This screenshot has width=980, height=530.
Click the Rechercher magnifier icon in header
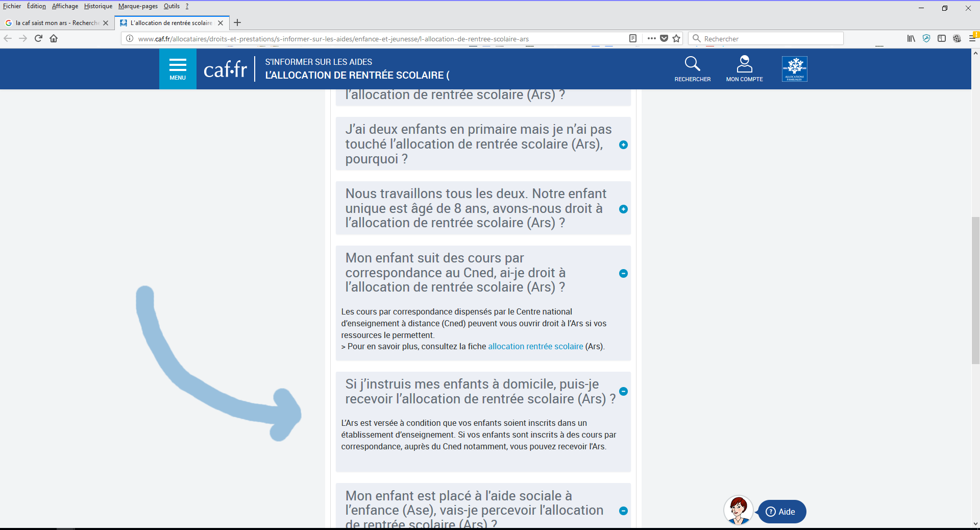click(x=692, y=64)
